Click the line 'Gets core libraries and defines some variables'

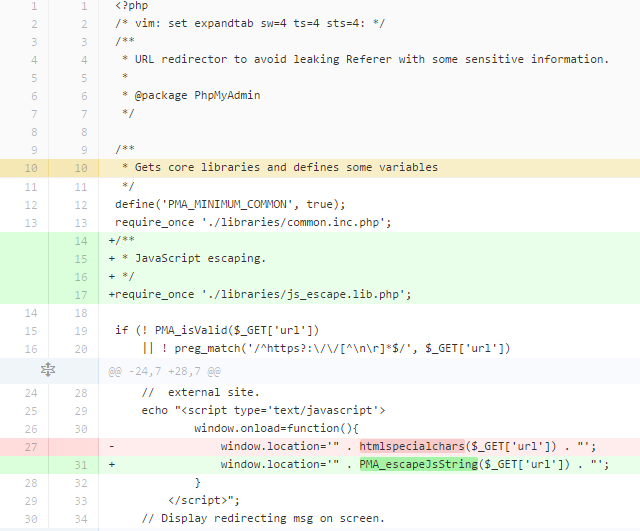pyautogui.click(x=280, y=167)
